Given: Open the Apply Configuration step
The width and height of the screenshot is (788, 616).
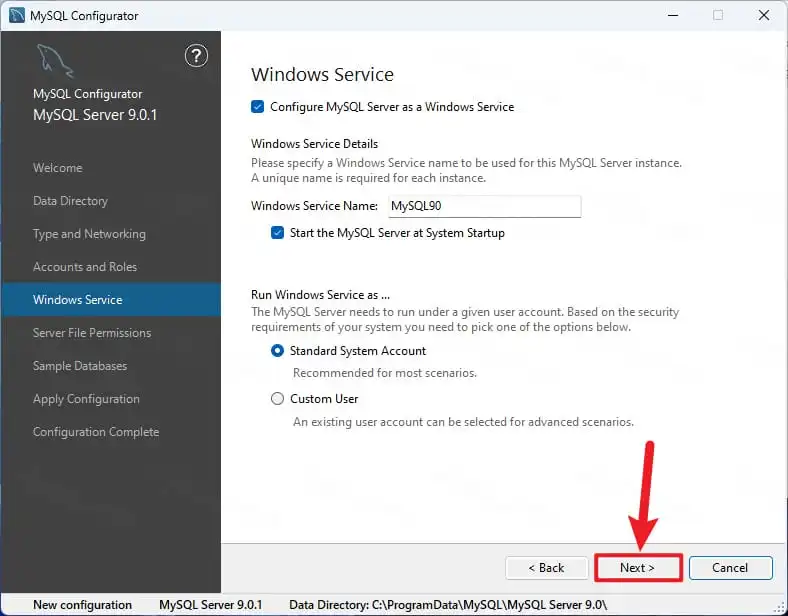Looking at the screenshot, I should coord(86,399).
